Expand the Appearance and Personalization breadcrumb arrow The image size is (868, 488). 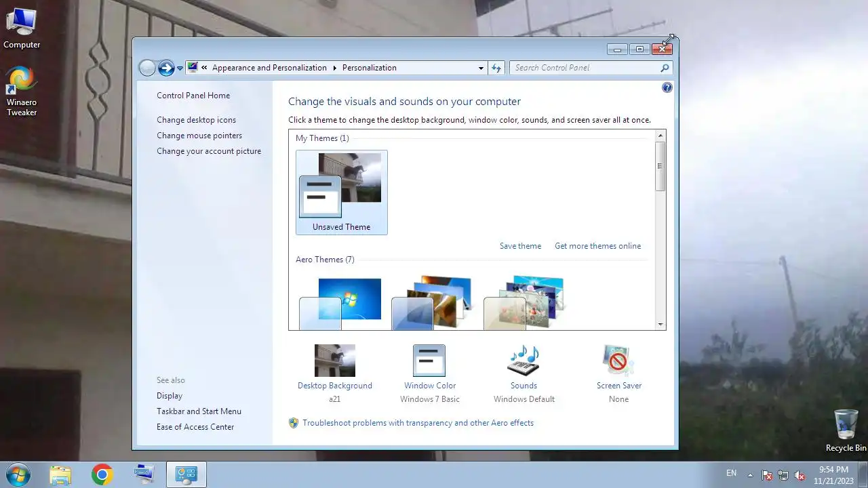click(334, 68)
